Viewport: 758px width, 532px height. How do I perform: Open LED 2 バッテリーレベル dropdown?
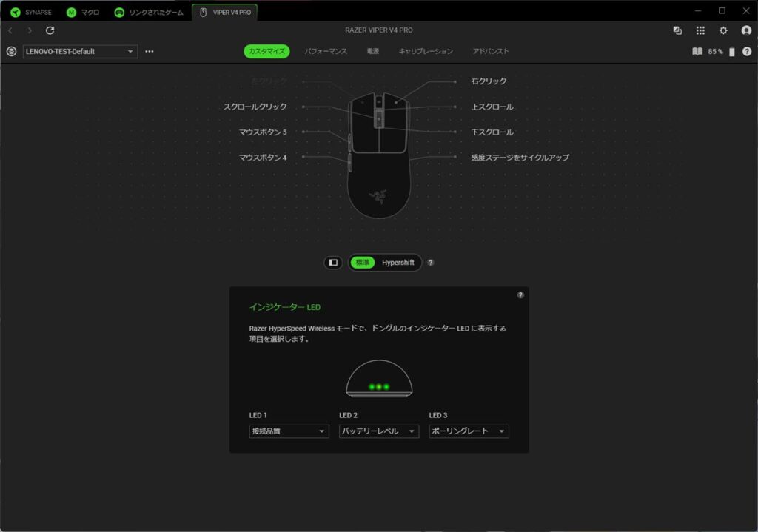(379, 431)
